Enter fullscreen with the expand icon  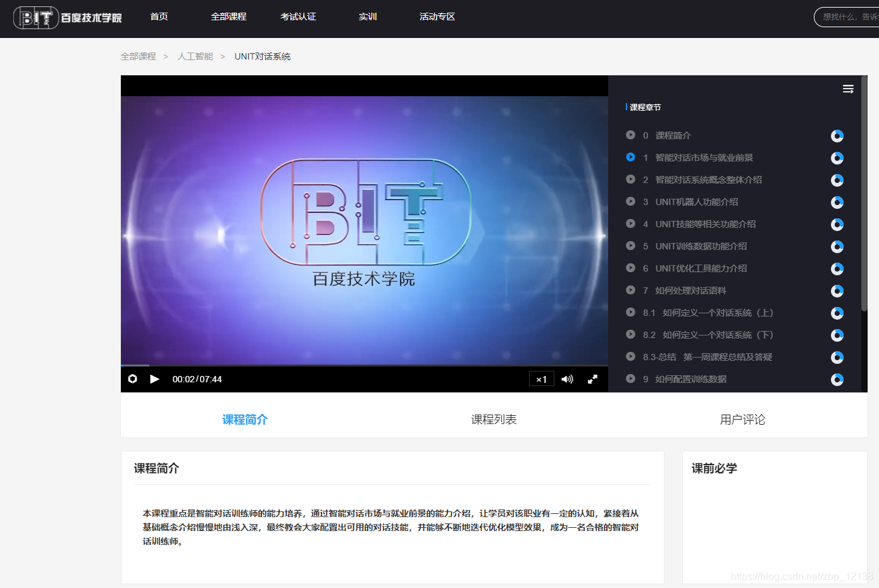point(593,379)
